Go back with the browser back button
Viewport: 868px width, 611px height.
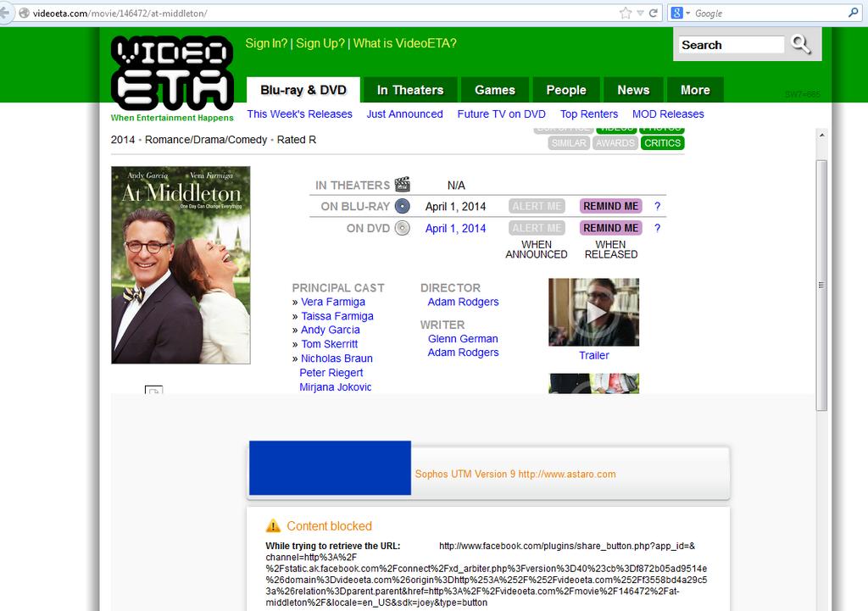coord(4,14)
